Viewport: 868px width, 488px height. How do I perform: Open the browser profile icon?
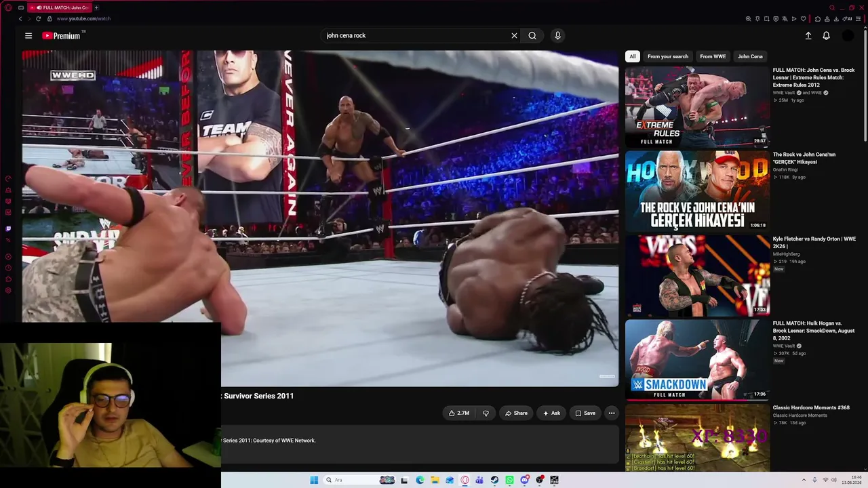tap(827, 19)
